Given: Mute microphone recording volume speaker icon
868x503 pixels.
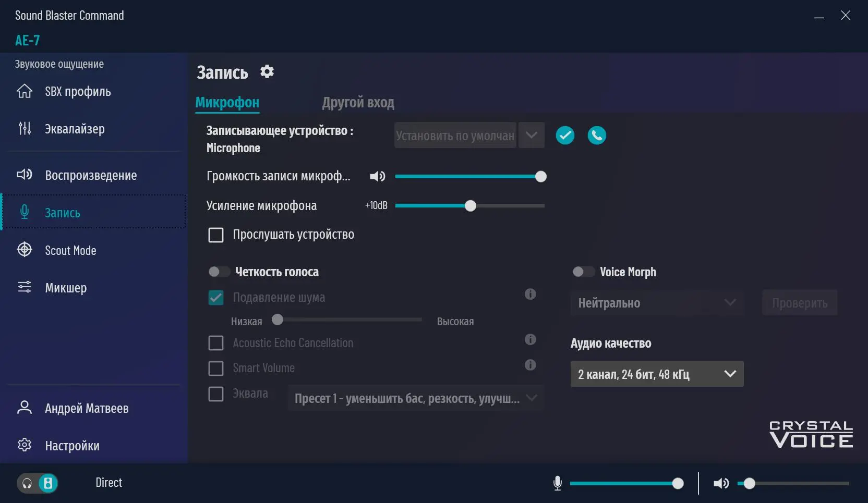Looking at the screenshot, I should 378,176.
